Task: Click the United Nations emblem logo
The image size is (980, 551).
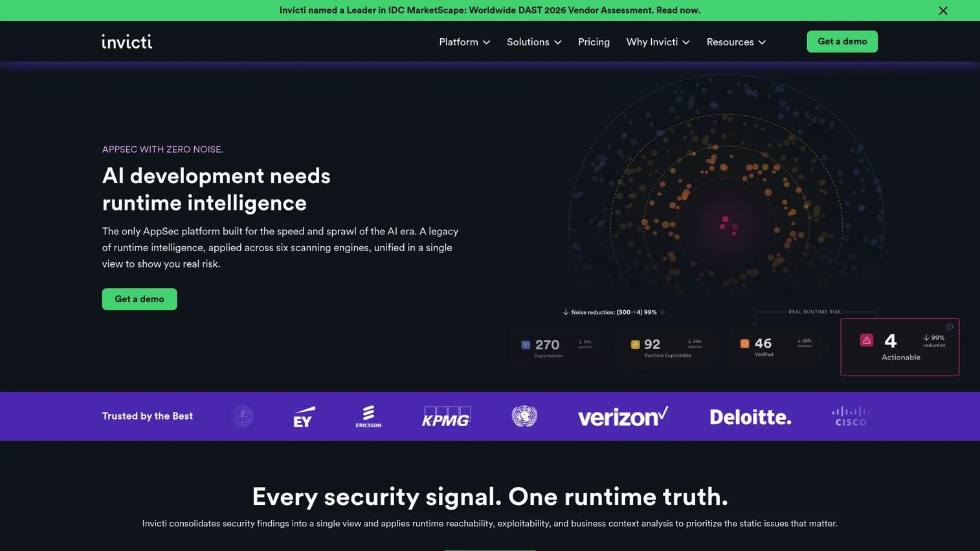Action: [x=524, y=416]
